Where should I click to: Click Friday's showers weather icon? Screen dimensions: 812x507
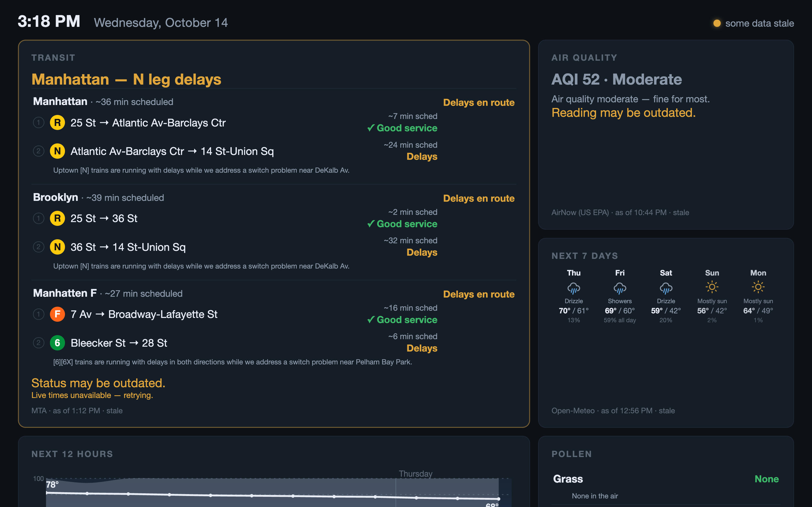click(x=619, y=288)
